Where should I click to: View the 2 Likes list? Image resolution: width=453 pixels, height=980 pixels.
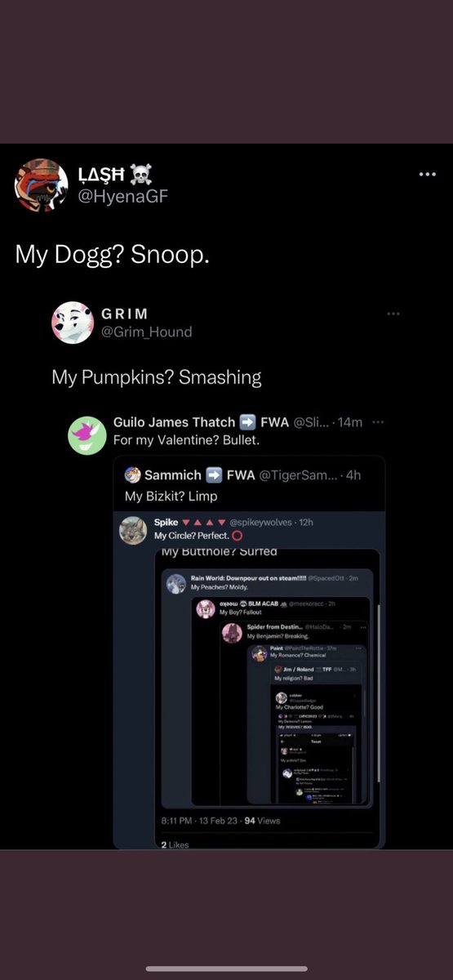pos(175,844)
